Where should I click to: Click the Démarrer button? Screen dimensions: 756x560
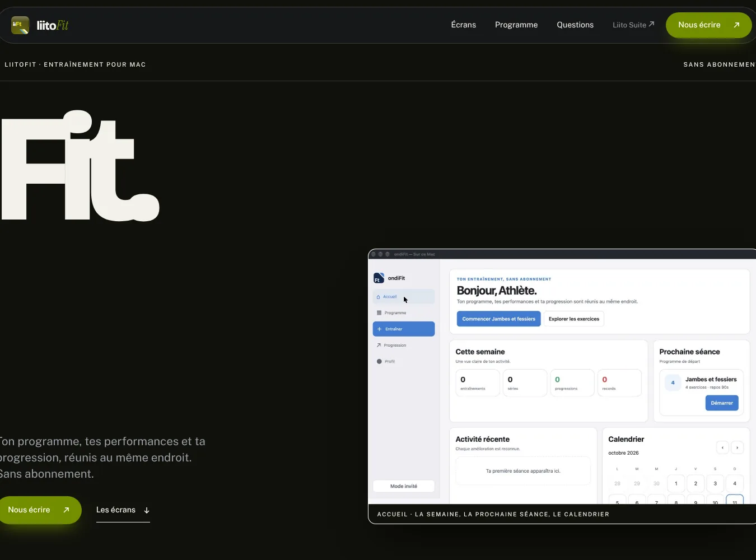[722, 403]
